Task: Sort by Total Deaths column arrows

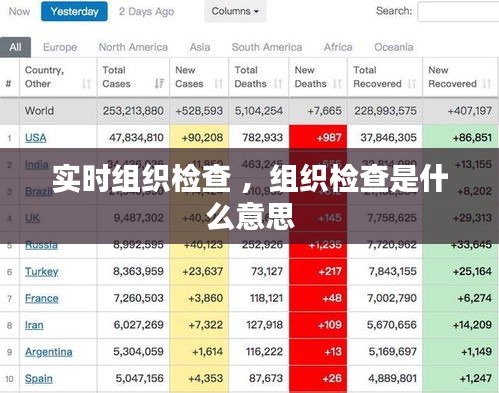Action: 278,83
